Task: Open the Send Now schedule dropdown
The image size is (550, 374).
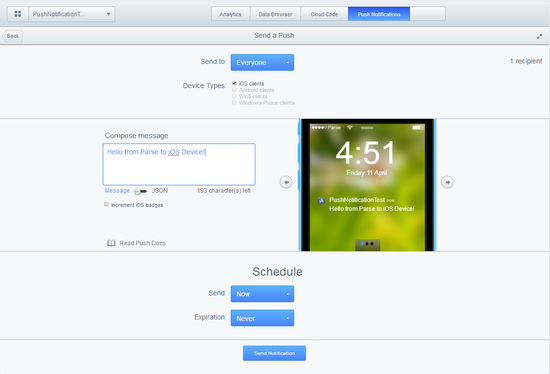Action: coord(262,294)
